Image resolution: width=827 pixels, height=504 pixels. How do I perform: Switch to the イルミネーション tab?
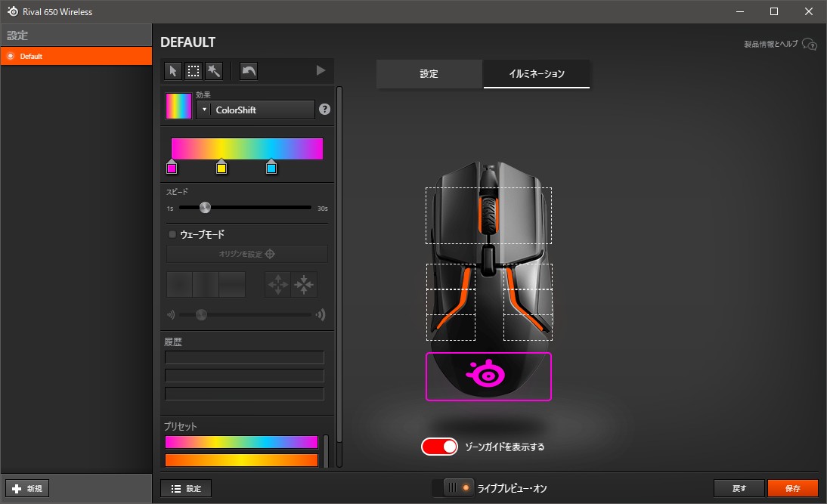[x=537, y=74]
